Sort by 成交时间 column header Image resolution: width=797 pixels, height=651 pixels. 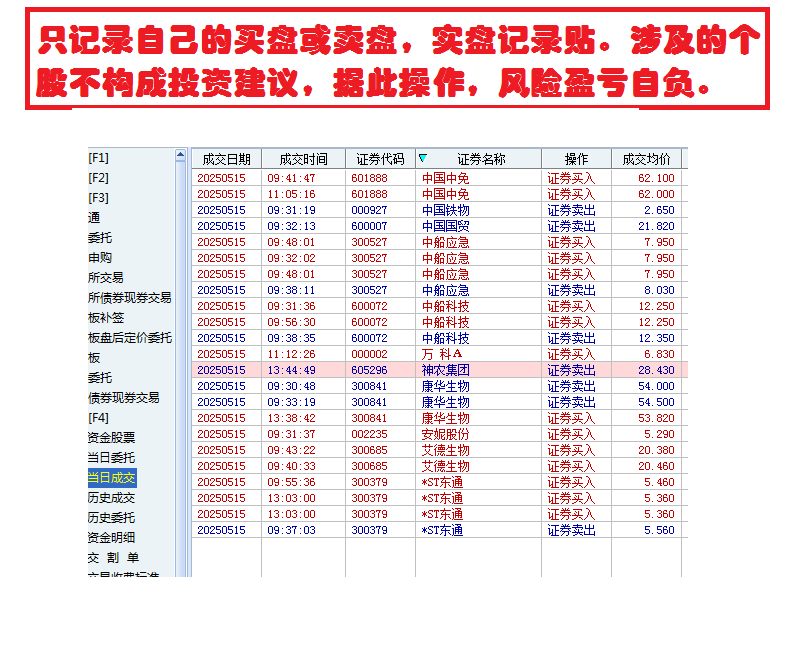[303, 159]
